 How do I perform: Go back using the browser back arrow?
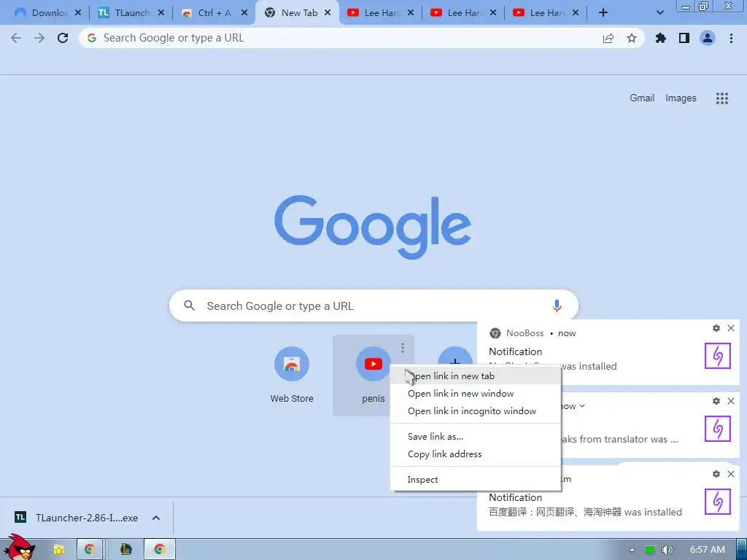[16, 38]
